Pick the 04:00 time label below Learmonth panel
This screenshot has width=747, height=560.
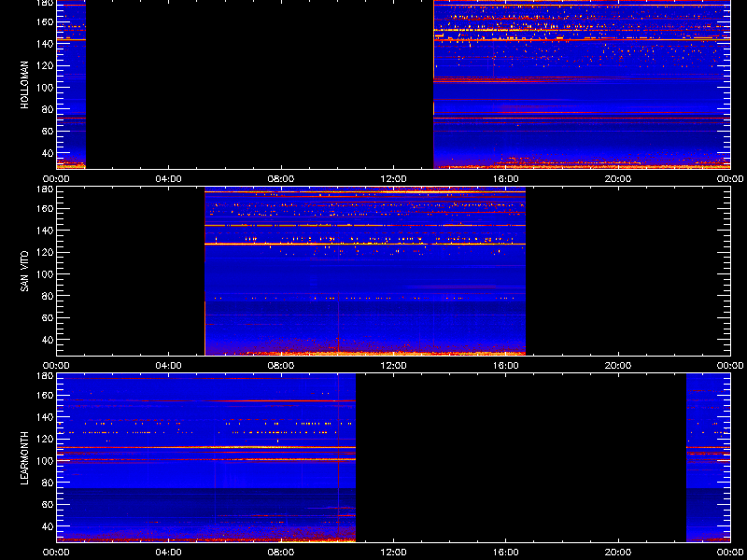click(x=169, y=553)
